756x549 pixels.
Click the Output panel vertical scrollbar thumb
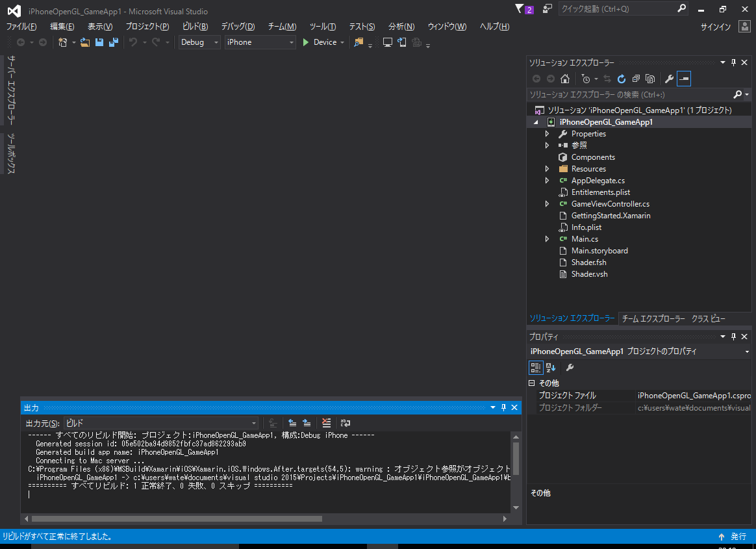coord(516,458)
